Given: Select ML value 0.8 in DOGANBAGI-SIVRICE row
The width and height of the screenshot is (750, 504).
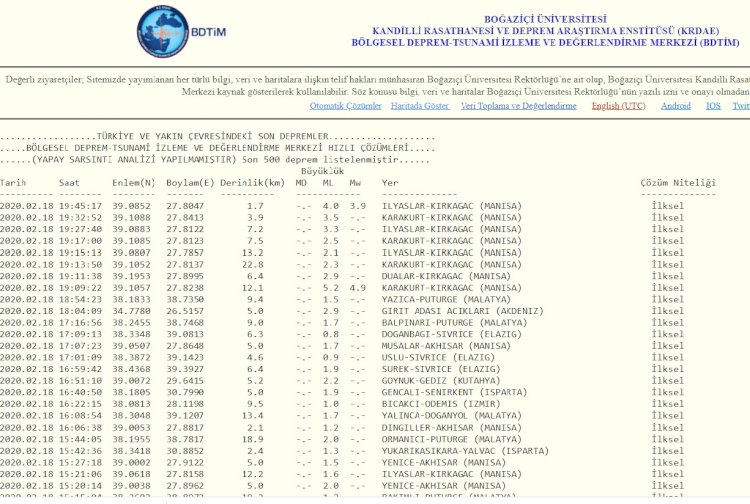Looking at the screenshot, I should pyautogui.click(x=331, y=334).
